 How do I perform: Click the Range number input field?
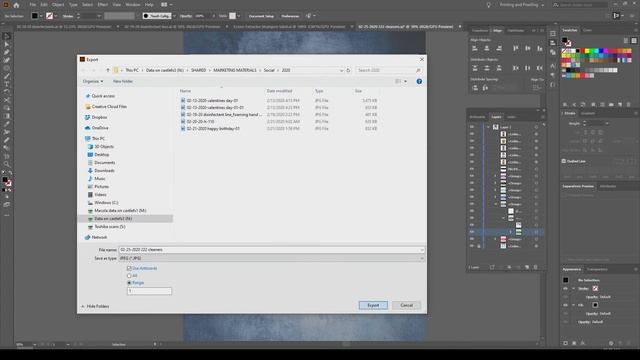click(x=149, y=291)
